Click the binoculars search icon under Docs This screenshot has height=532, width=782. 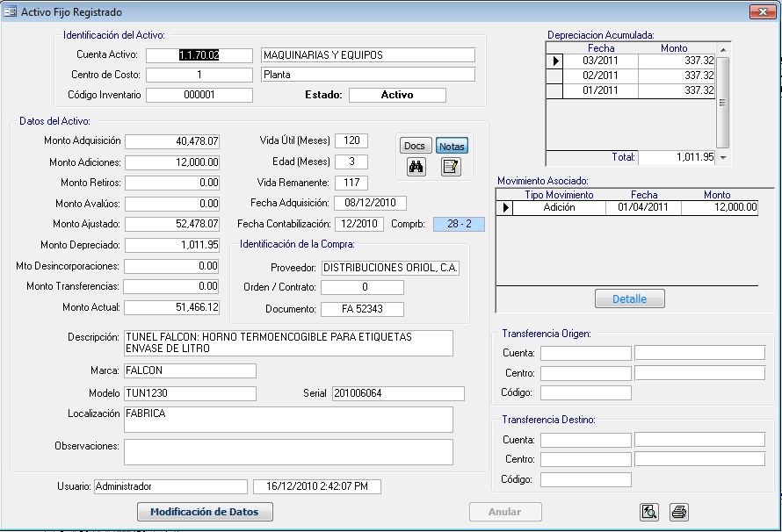click(x=416, y=167)
